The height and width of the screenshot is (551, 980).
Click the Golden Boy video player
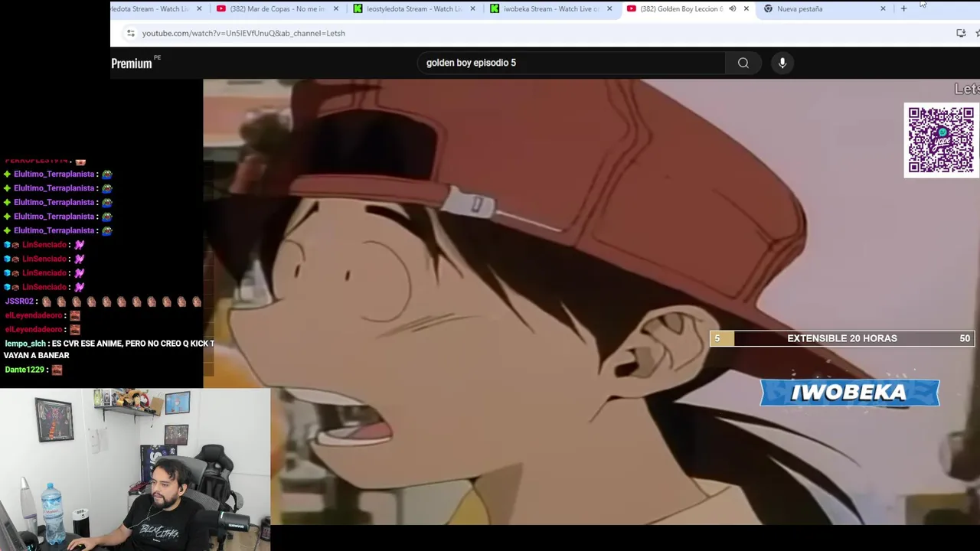pos(591,302)
